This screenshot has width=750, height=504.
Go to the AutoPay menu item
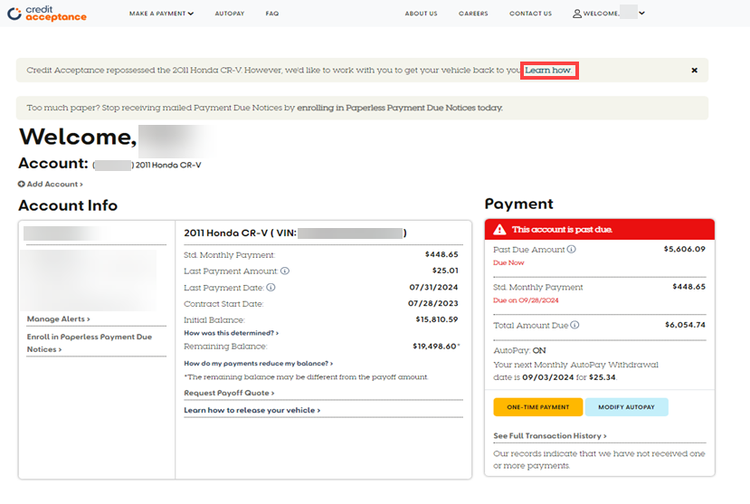[229, 14]
